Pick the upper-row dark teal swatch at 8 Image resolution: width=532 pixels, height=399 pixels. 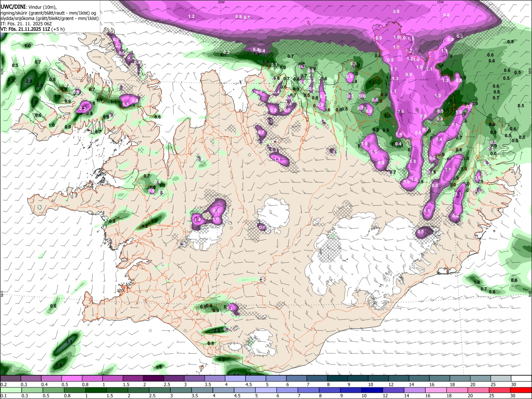337,378
